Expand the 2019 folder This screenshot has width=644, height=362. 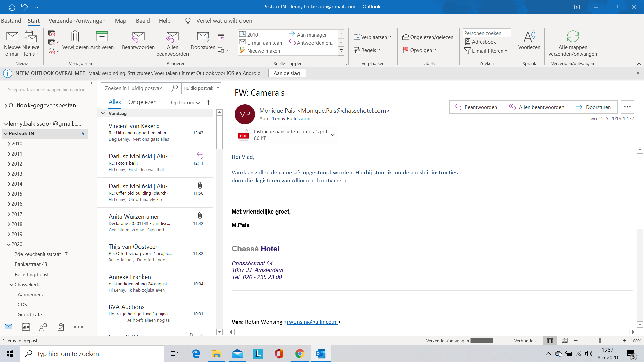[9, 234]
